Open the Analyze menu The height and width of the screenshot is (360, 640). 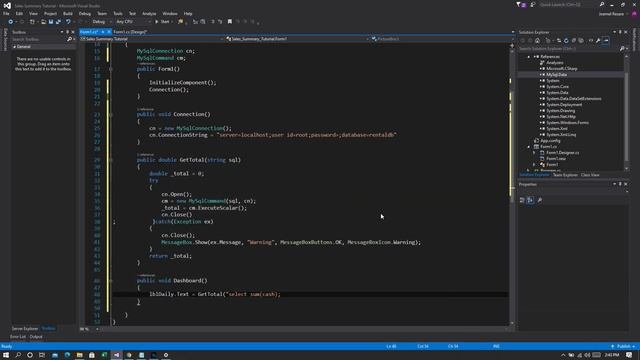point(149,13)
